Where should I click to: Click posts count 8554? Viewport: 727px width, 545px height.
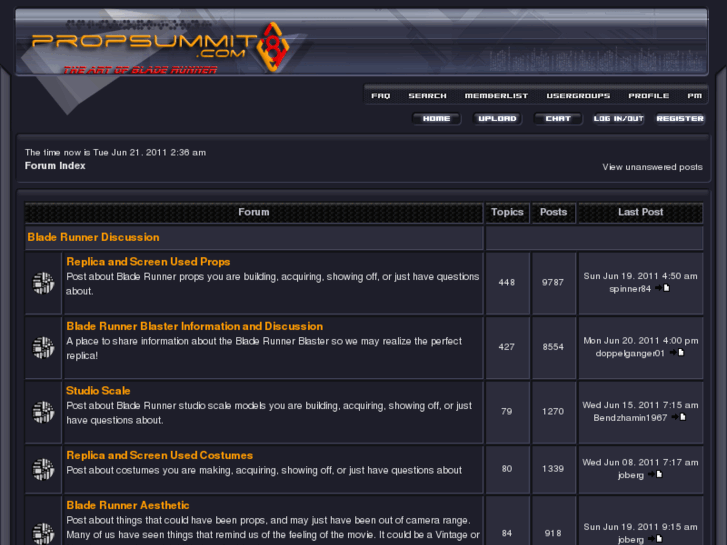[x=553, y=346]
